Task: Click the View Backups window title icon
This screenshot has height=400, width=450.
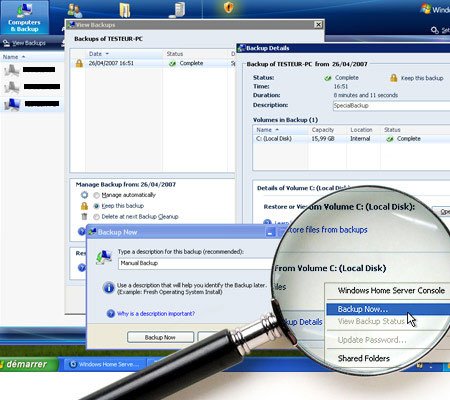Action: coord(71,25)
